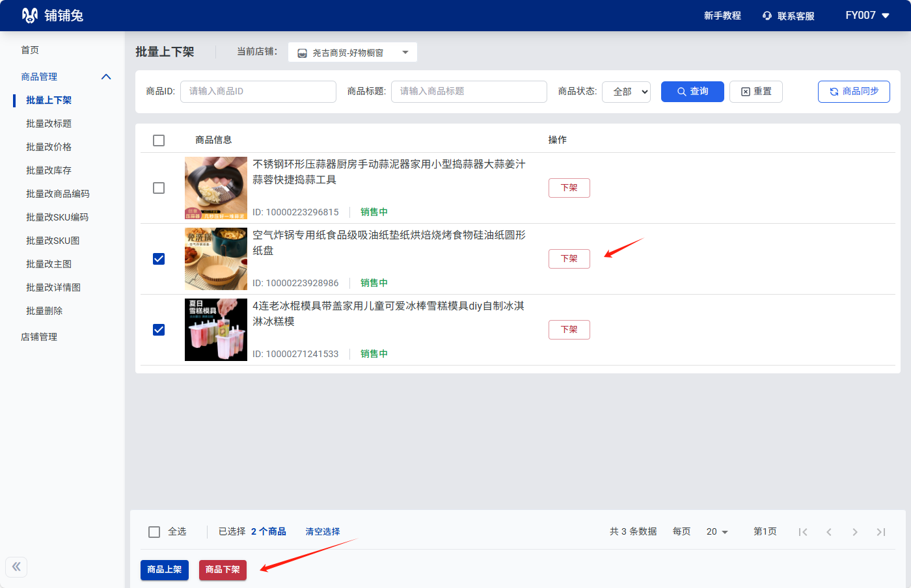Uncheck the air fryer paper product checkbox
Image resolution: width=911 pixels, height=588 pixels.
(x=159, y=259)
